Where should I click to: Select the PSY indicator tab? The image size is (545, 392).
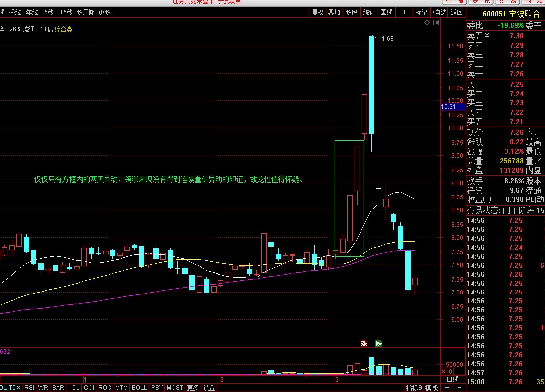pyautogui.click(x=157, y=388)
